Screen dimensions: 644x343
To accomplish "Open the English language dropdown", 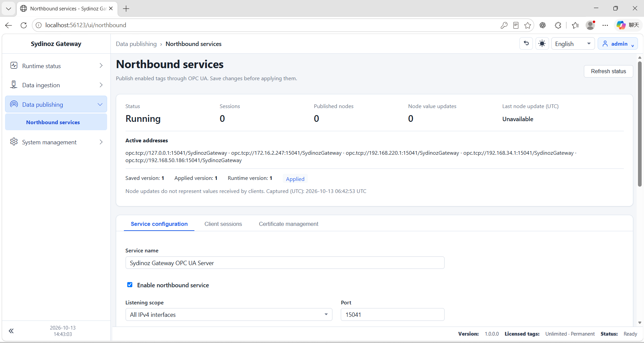I will click(x=573, y=44).
